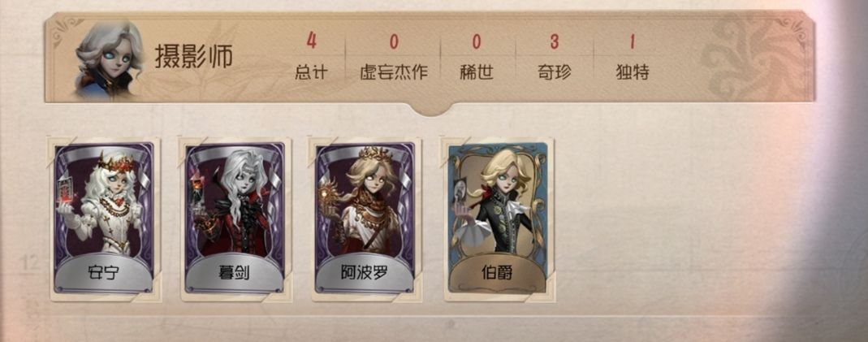The width and height of the screenshot is (868, 342).
Task: Click the 安宁 name plate
Action: (103, 274)
